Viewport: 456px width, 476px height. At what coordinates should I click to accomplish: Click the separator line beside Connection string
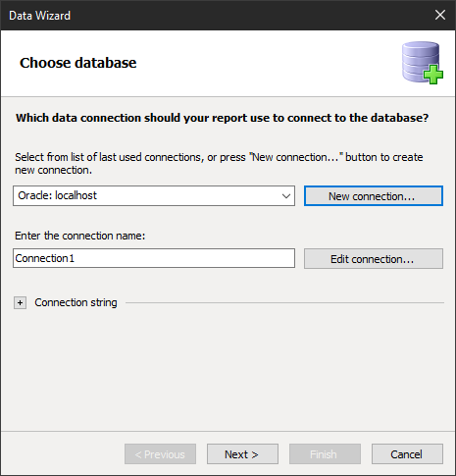(x=284, y=303)
